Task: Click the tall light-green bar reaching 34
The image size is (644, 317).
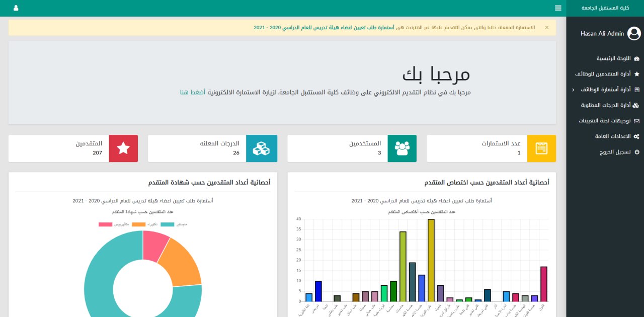Action: [403, 267]
